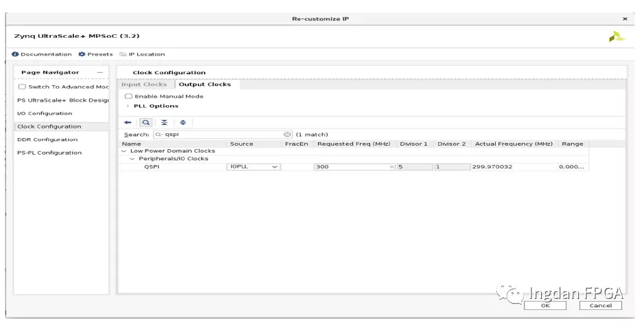Open PS-PL Configuration page
The height and width of the screenshot is (323, 644).
pos(49,153)
